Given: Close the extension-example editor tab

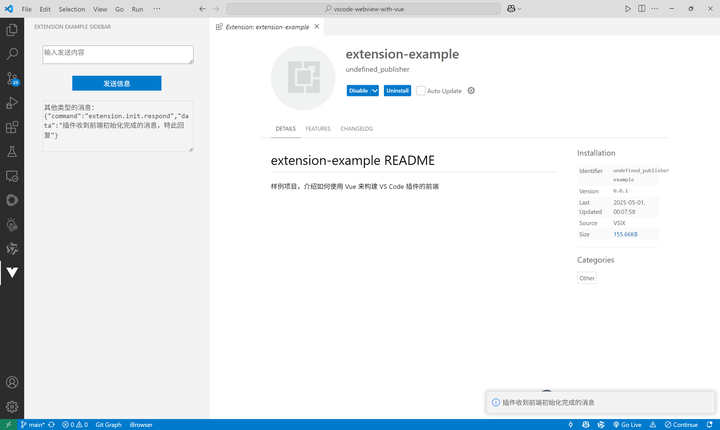Looking at the screenshot, I should (x=317, y=27).
